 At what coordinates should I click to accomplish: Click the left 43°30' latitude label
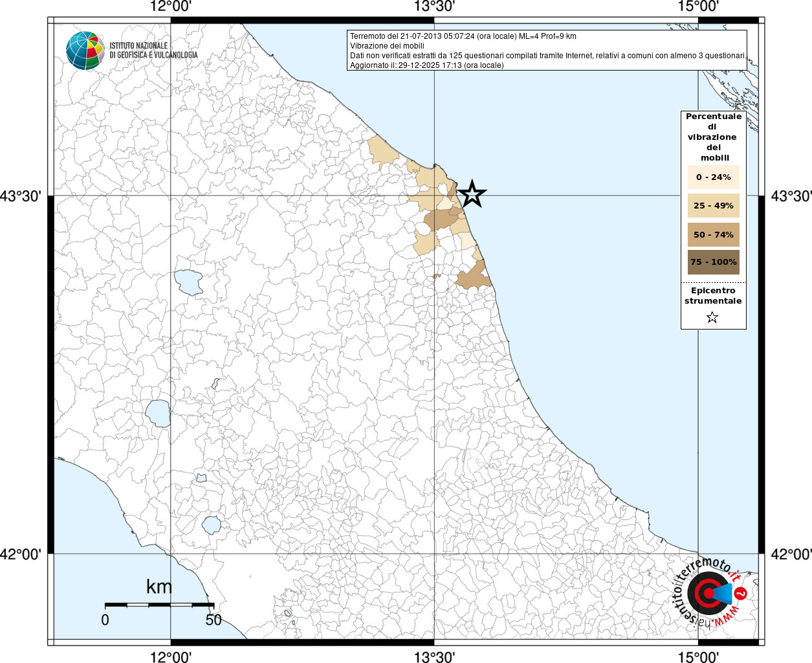point(21,196)
